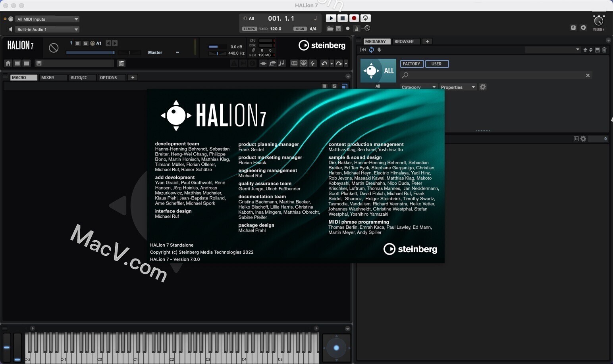Delete MediaBay preset trash icon

[x=604, y=50]
